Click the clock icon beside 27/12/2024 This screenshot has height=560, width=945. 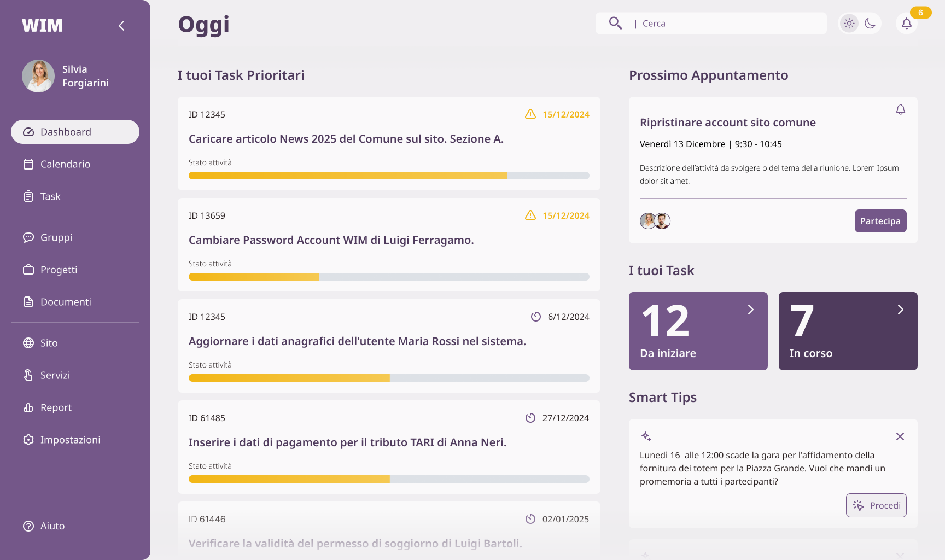click(530, 418)
